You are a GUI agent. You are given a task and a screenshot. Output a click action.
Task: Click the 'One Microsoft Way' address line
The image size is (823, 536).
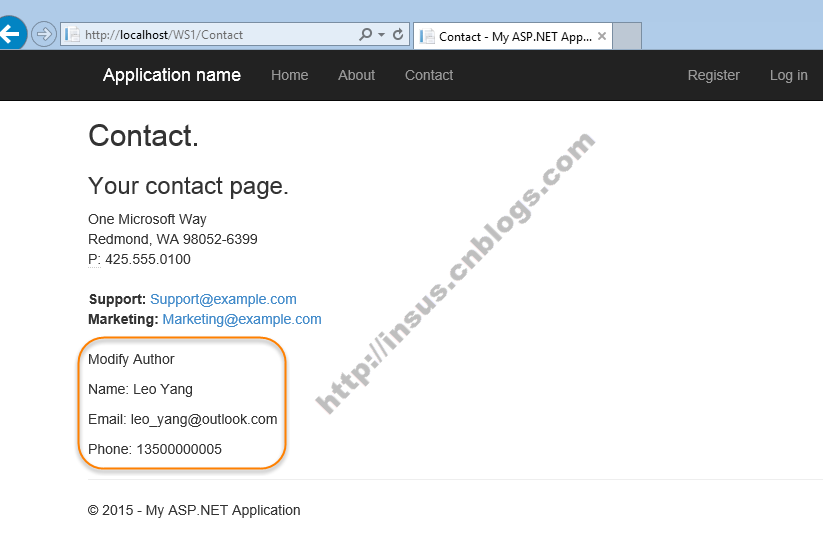pos(147,219)
